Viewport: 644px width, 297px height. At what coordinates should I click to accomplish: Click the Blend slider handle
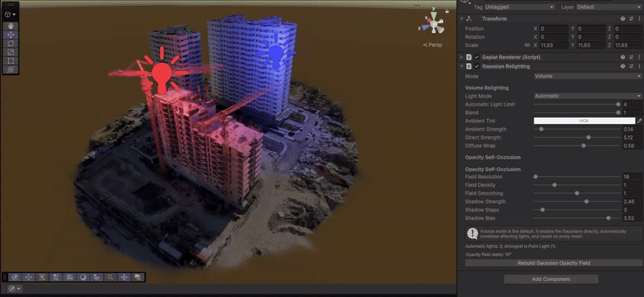tap(618, 113)
